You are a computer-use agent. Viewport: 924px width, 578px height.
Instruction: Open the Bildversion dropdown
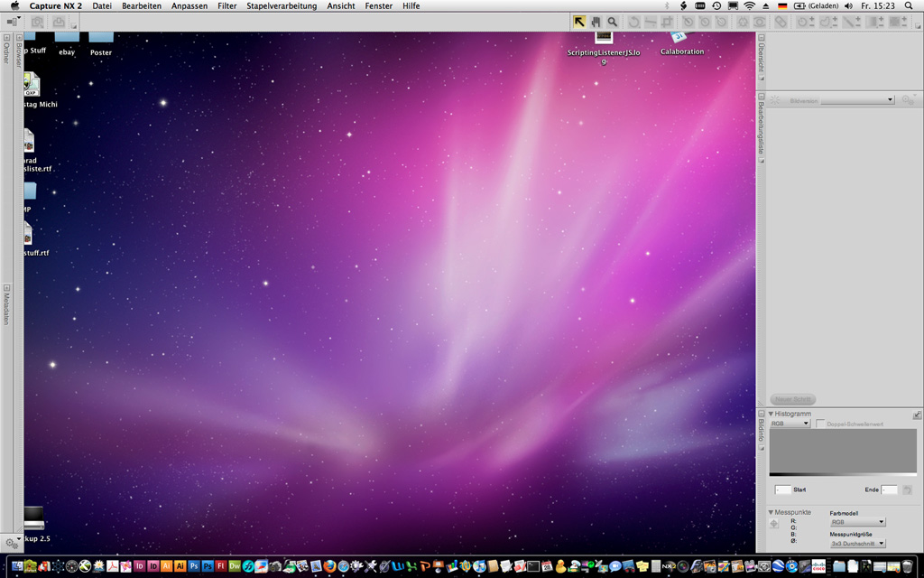point(857,100)
